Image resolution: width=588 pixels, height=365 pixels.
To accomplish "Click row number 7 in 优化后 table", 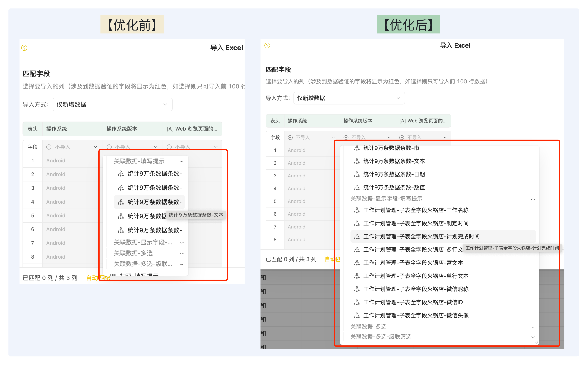I will (275, 227).
